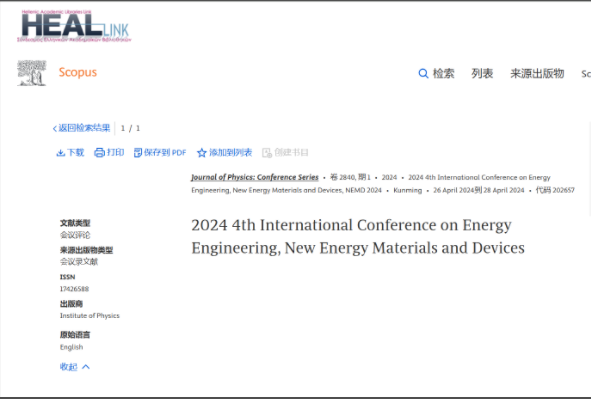Click the save to PDF icon
Screen dimensions: 591x399
click(138, 153)
